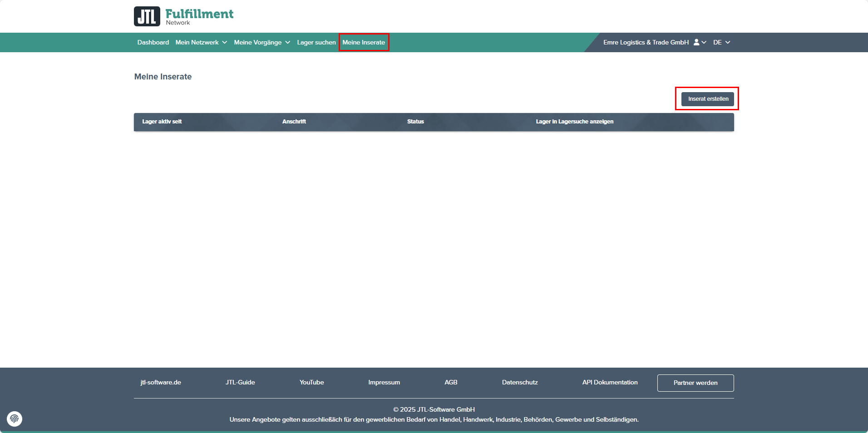Expand the Meine Vorgänge dropdown menu
The width and height of the screenshot is (868, 433).
[262, 42]
